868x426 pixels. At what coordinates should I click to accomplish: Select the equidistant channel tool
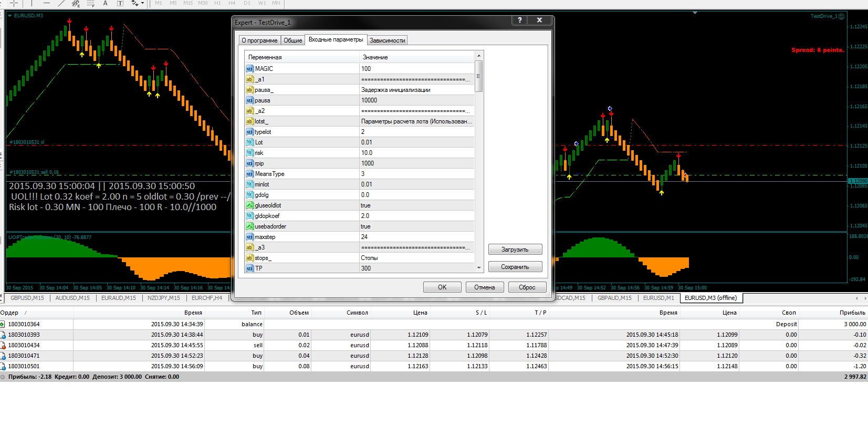[x=76, y=3]
